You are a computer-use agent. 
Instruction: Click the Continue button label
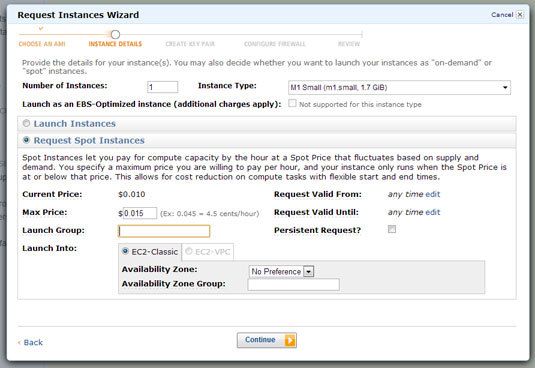[x=260, y=340]
